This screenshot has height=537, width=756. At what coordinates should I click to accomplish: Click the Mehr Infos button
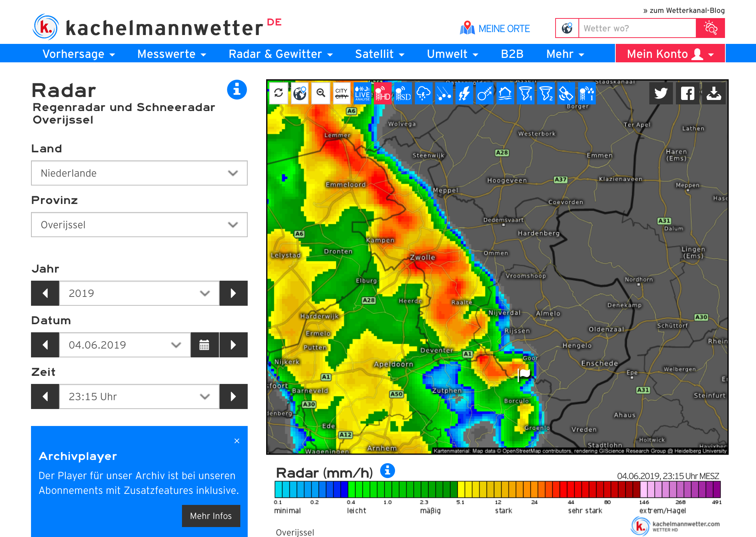click(211, 516)
